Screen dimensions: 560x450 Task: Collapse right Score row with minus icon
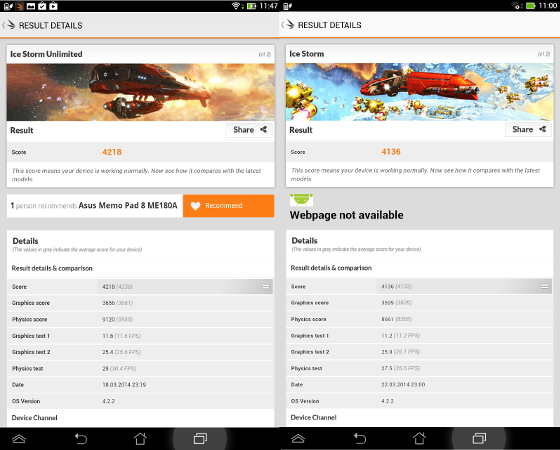[x=545, y=286]
